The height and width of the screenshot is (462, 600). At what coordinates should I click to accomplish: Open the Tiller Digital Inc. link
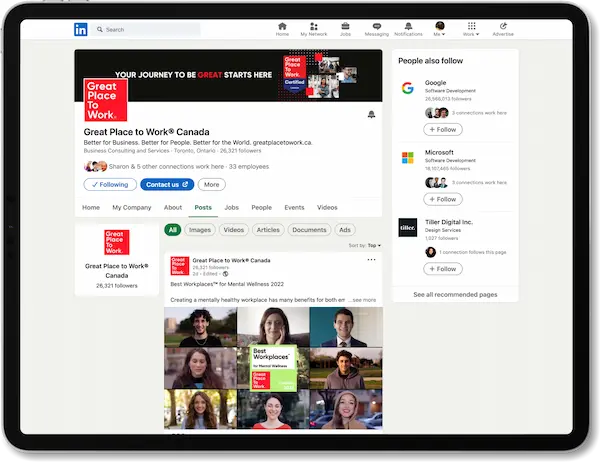point(449,222)
